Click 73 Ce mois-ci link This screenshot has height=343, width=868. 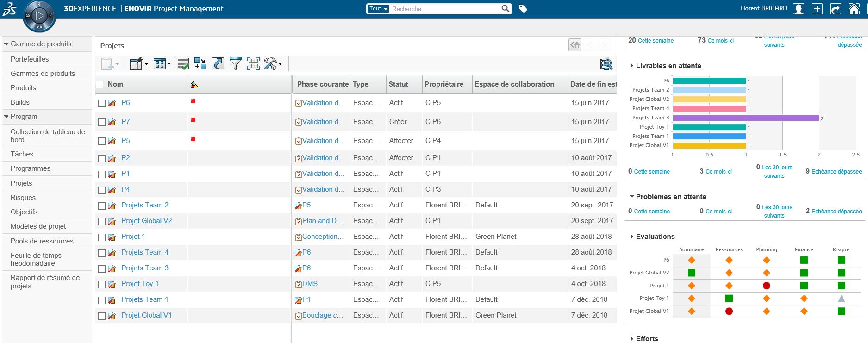click(716, 40)
